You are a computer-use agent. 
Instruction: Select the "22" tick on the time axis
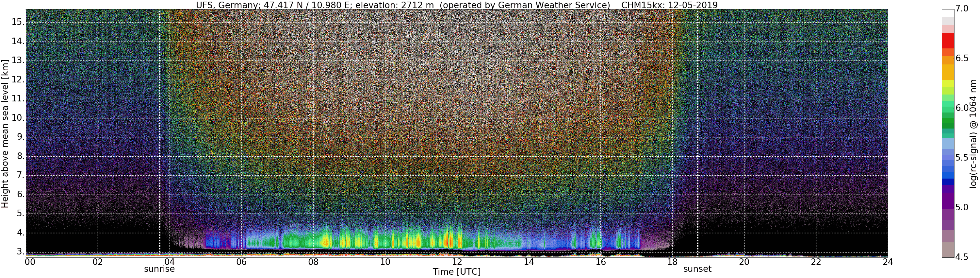click(x=816, y=262)
